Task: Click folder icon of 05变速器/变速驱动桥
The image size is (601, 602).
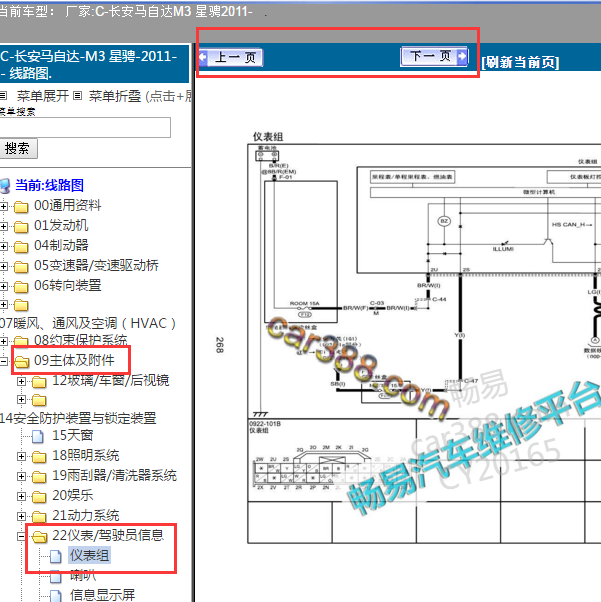Action: click(21, 267)
